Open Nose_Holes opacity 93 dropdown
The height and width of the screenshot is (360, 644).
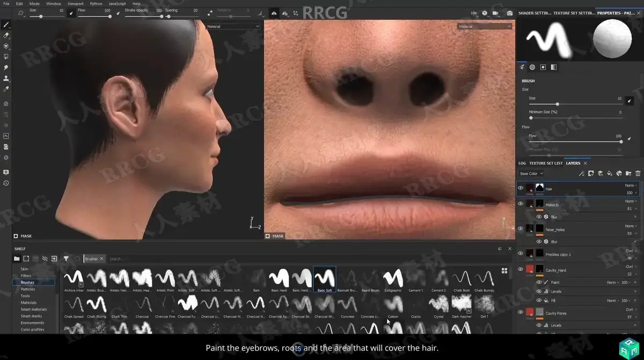(631, 233)
